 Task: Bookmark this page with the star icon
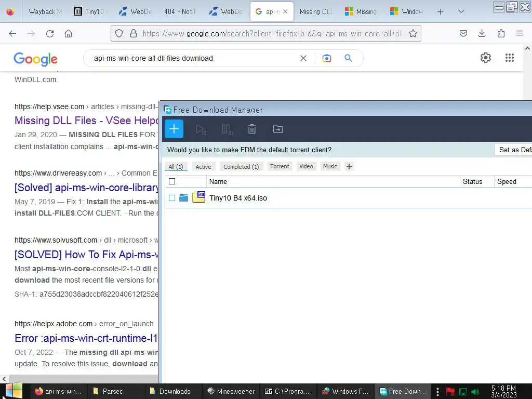413,33
